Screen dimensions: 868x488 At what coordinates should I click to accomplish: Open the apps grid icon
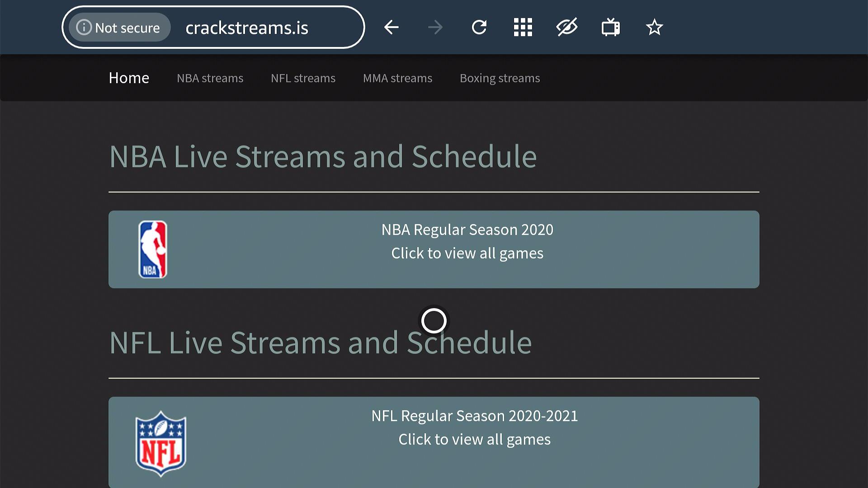tap(523, 28)
